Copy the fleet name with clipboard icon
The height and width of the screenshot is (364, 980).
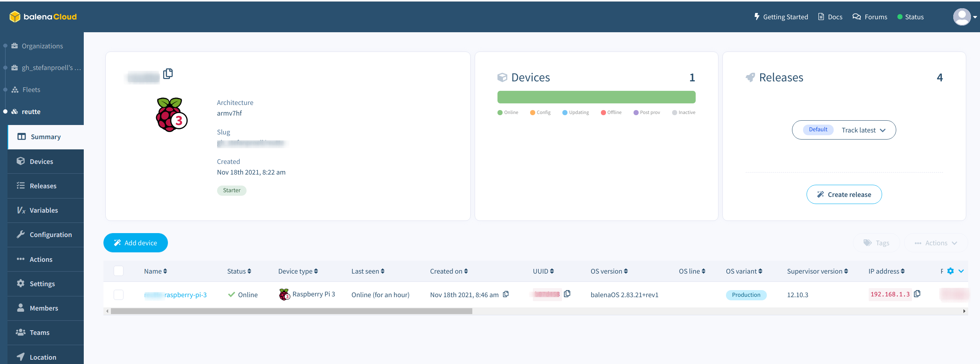(x=168, y=74)
